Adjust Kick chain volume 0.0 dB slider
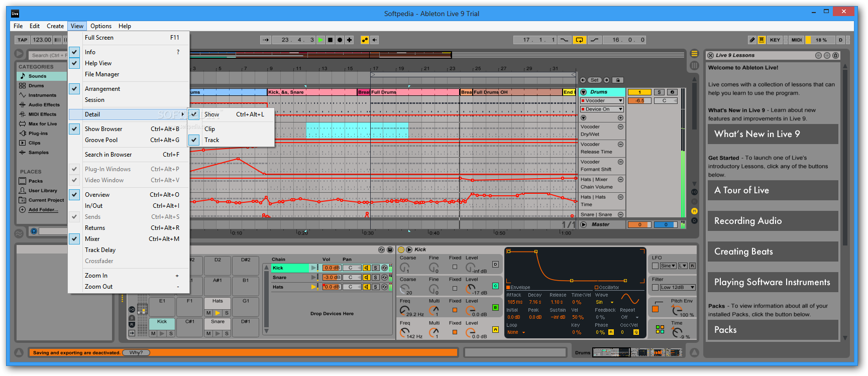 pyautogui.click(x=332, y=268)
